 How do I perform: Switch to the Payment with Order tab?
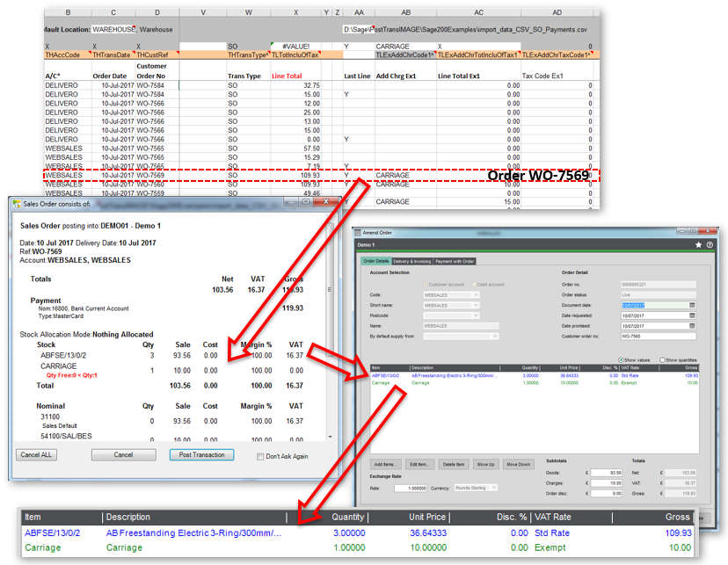[x=455, y=261]
